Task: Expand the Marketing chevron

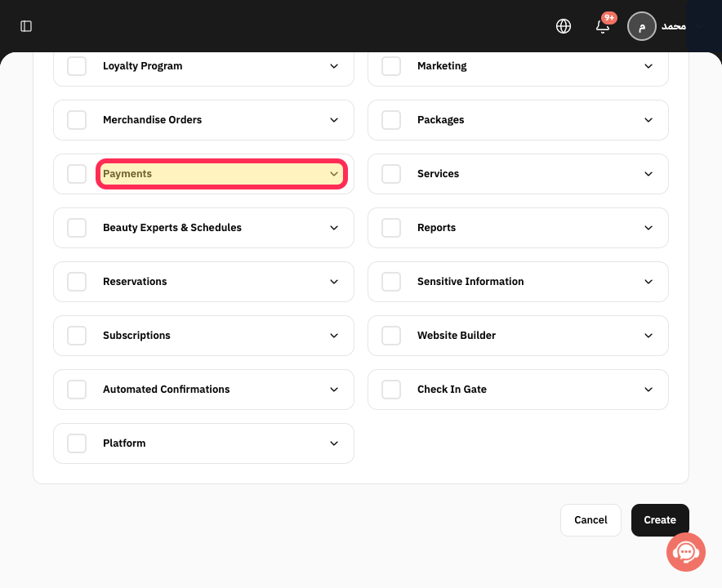Action: pos(648,66)
